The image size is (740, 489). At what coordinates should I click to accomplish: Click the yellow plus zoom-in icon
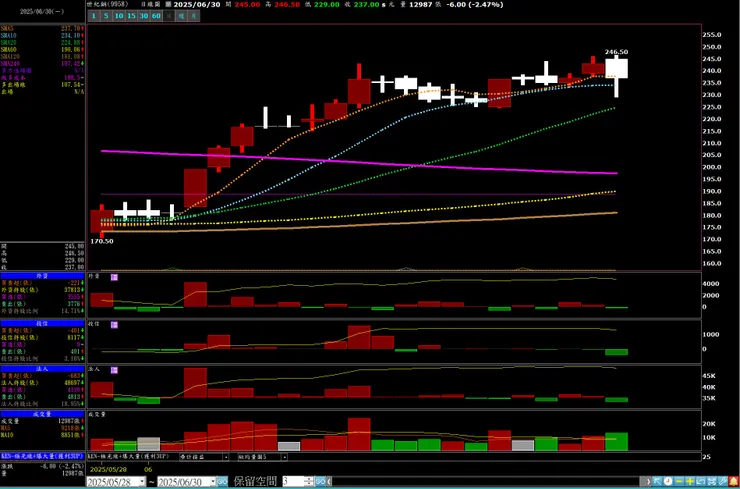pyautogui.click(x=690, y=481)
